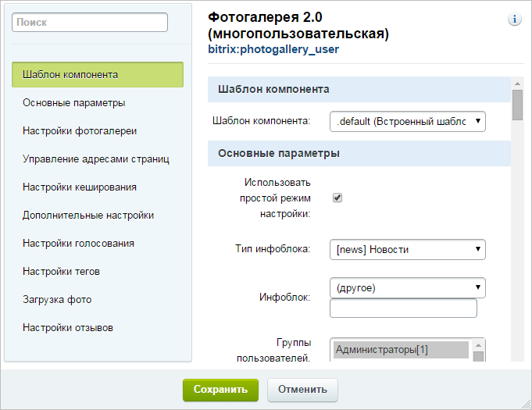Open the Шаблон компонента dropdown

pyautogui.click(x=408, y=121)
